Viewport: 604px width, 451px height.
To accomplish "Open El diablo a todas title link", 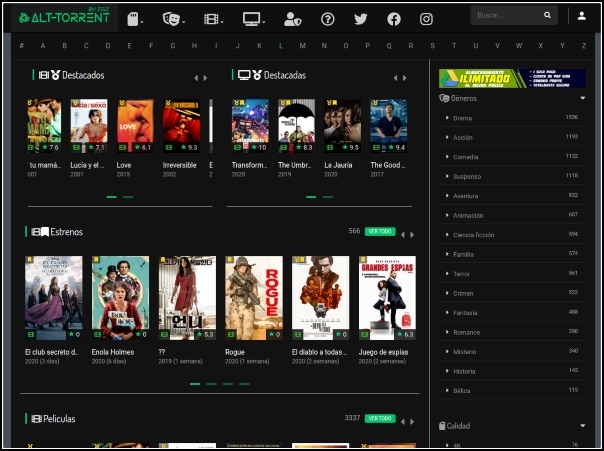I will [319, 352].
